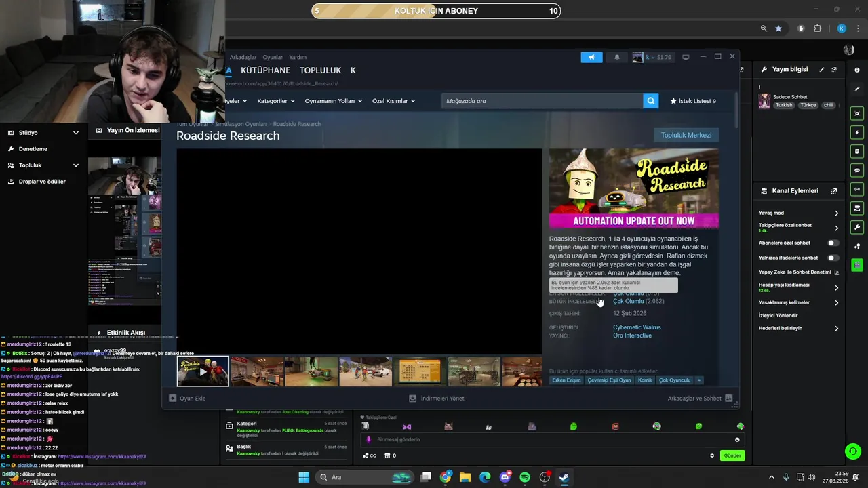Screen dimensions: 868x488
Task: Open the Kategoriler dropdown in Steam
Action: pos(276,101)
